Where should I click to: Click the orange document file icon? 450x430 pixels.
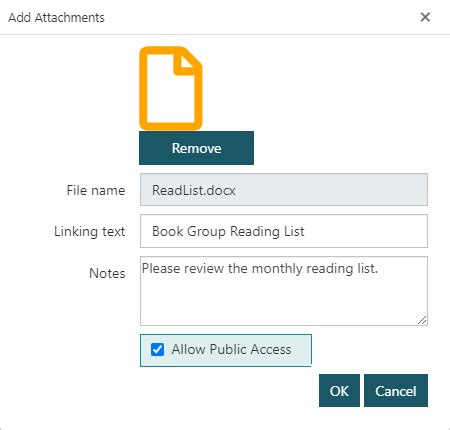171,88
